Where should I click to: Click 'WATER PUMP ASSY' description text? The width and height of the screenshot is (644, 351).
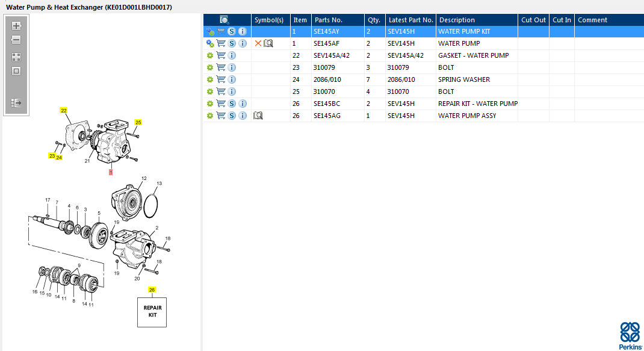click(467, 116)
